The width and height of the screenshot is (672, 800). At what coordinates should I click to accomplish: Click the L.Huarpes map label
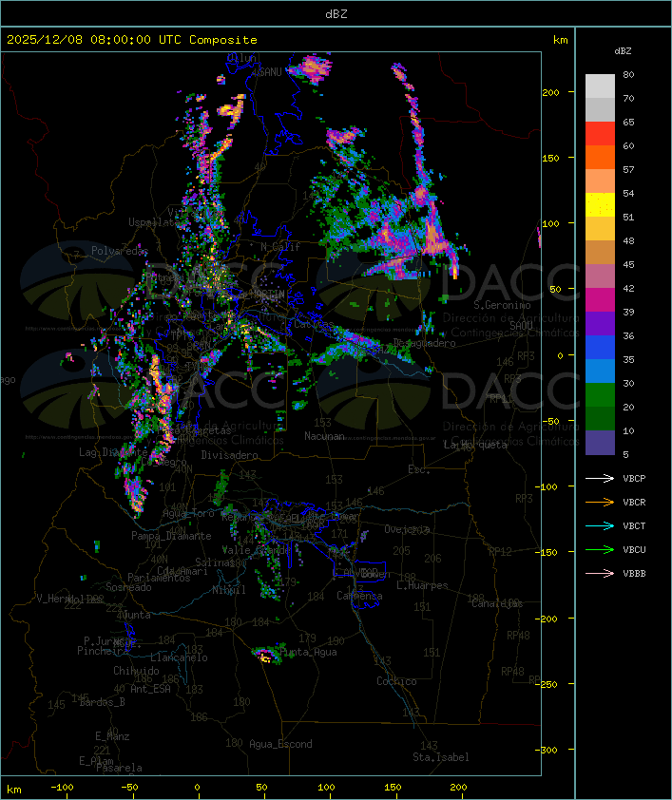point(422,585)
